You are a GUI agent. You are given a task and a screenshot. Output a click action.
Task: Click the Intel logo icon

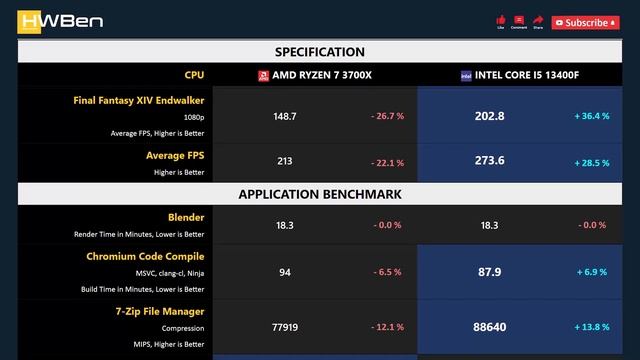pos(466,76)
